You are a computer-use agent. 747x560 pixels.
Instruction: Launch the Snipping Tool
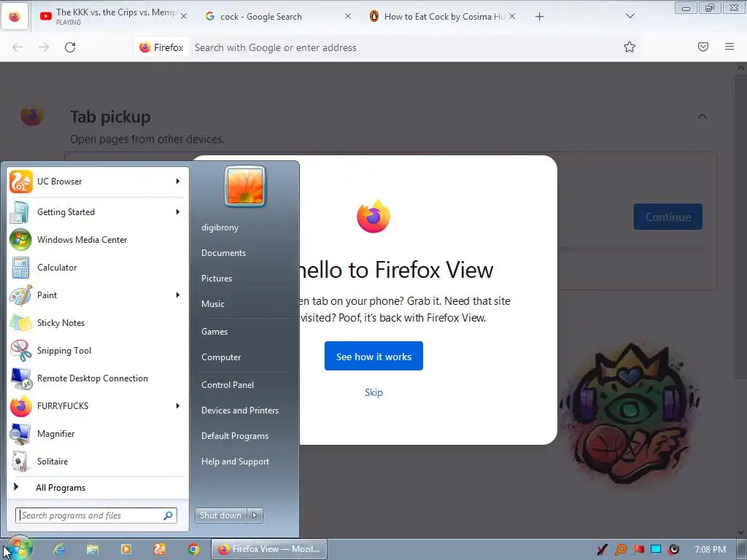[x=96, y=351]
